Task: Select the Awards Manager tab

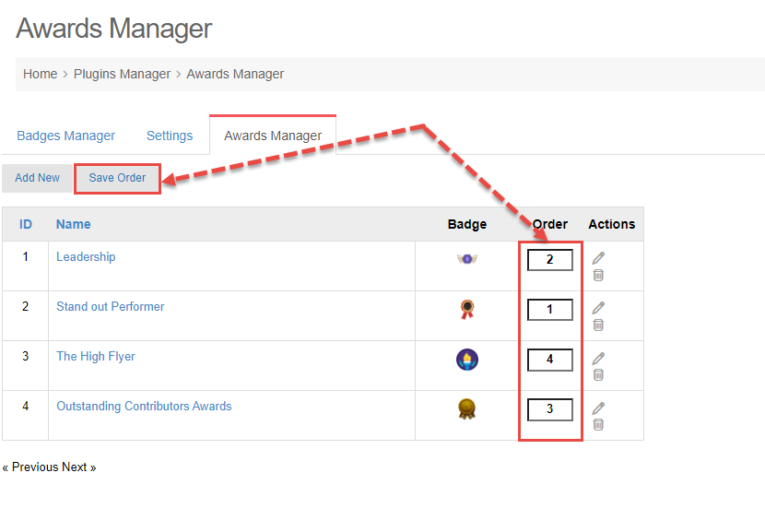Action: click(x=273, y=136)
